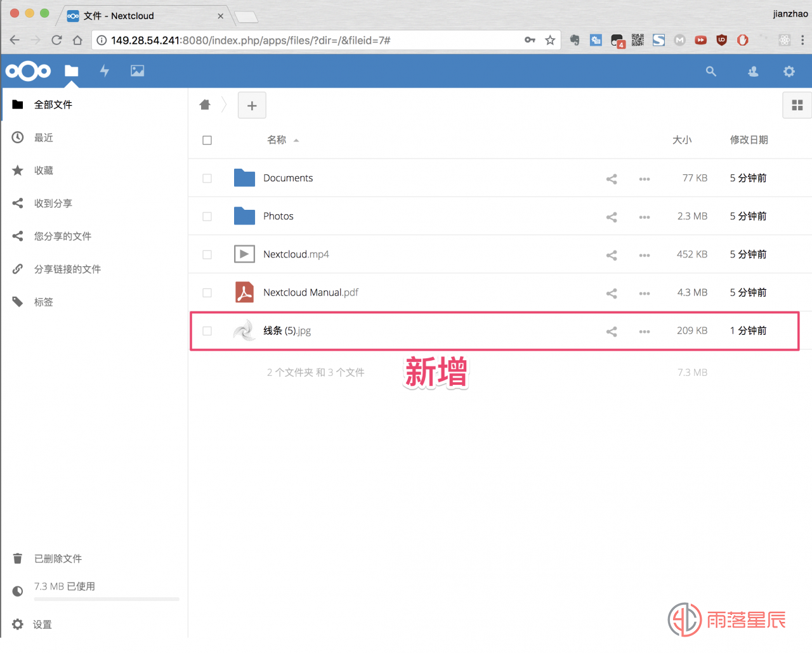Bookmark this page with star

tap(550, 40)
